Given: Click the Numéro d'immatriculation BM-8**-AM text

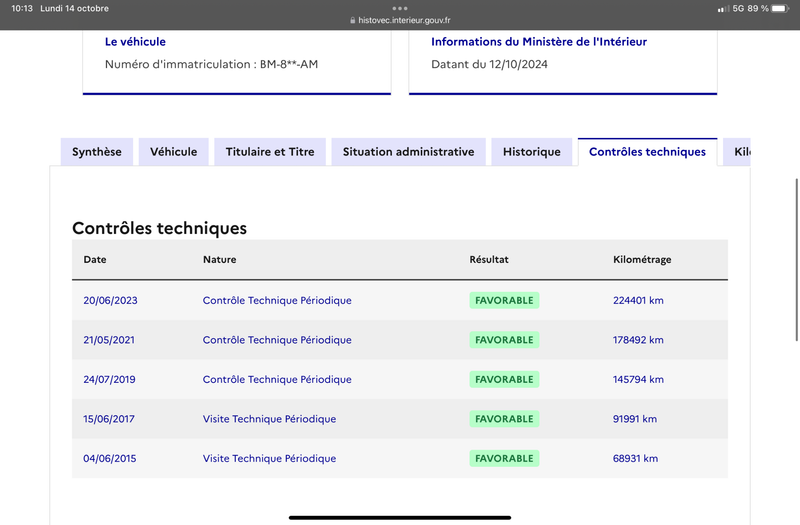Looking at the screenshot, I should [211, 64].
